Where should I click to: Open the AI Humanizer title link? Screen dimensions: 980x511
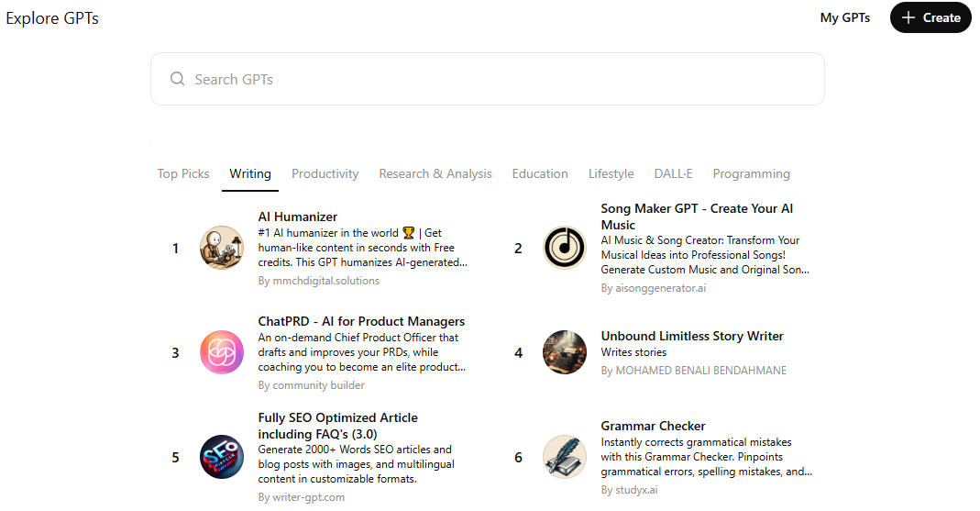point(298,217)
